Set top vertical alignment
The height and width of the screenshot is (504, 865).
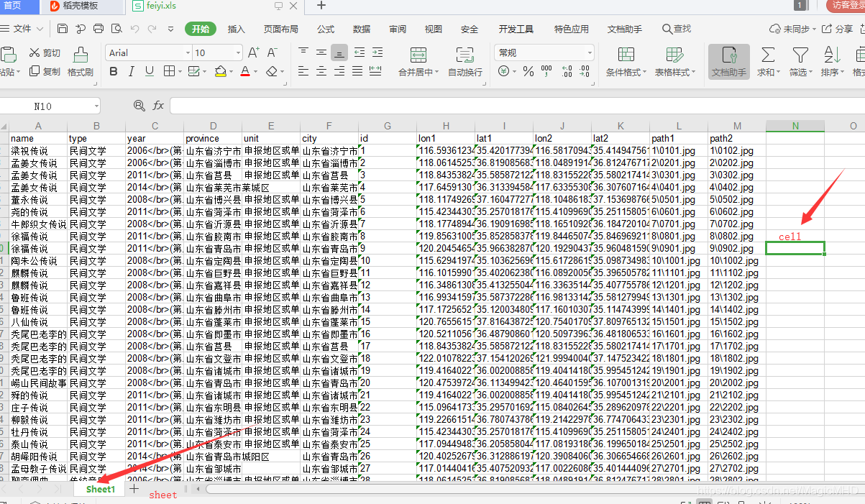(x=303, y=52)
